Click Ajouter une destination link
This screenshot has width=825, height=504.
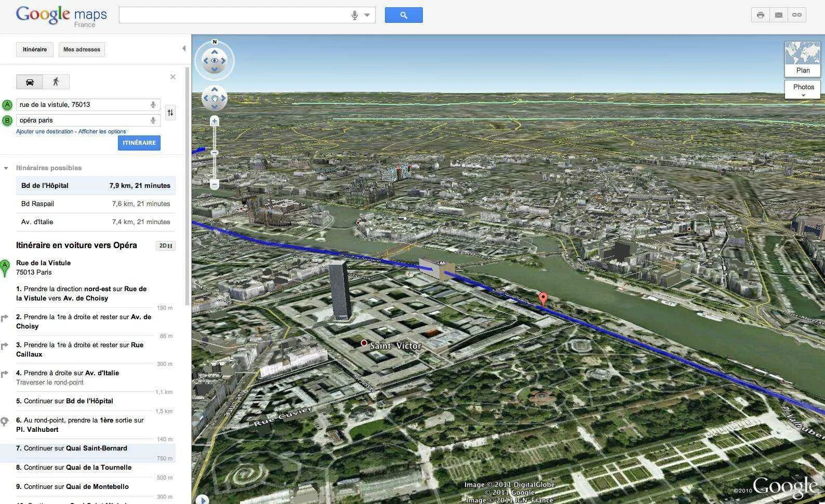[45, 132]
